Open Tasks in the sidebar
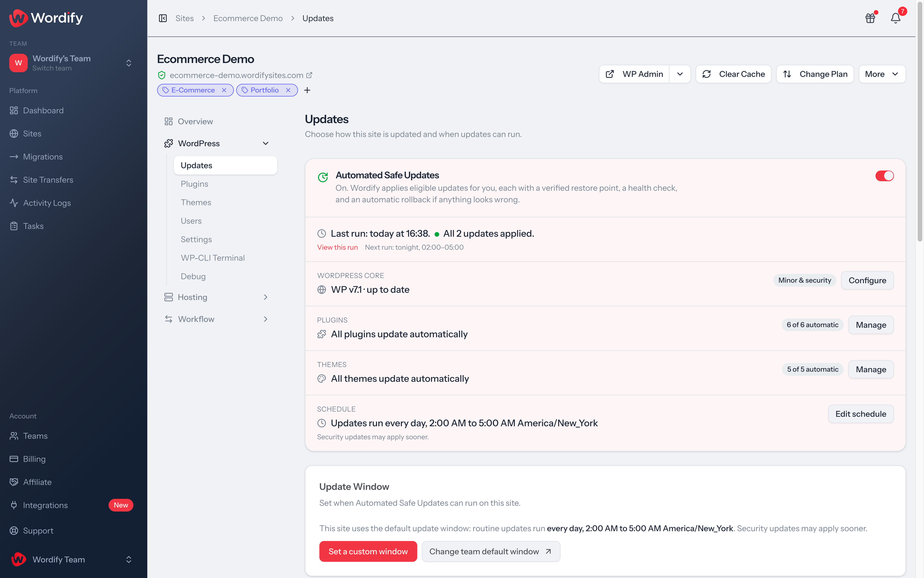Screen dimensions: 924x578 point(74,226)
